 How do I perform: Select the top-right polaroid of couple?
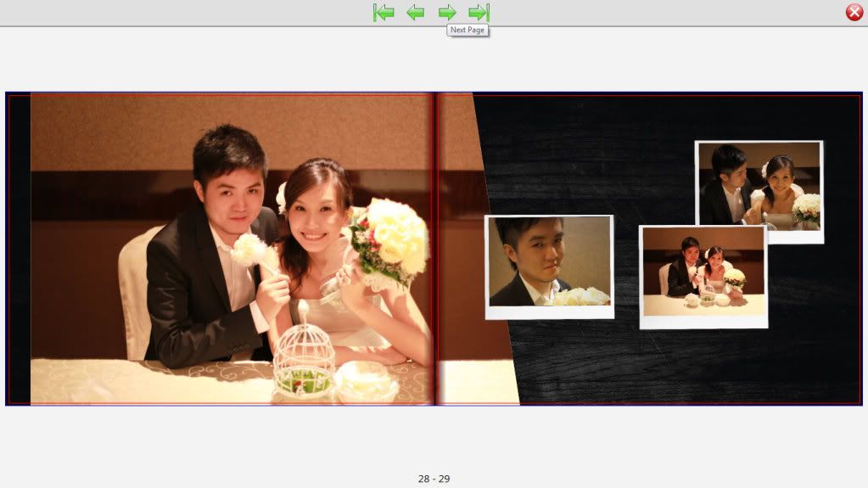pyautogui.click(x=759, y=192)
